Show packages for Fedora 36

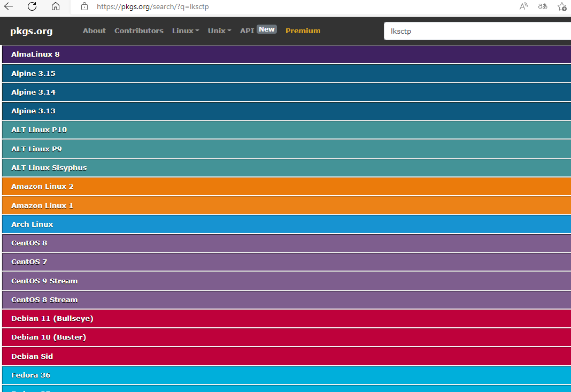[x=287, y=375]
